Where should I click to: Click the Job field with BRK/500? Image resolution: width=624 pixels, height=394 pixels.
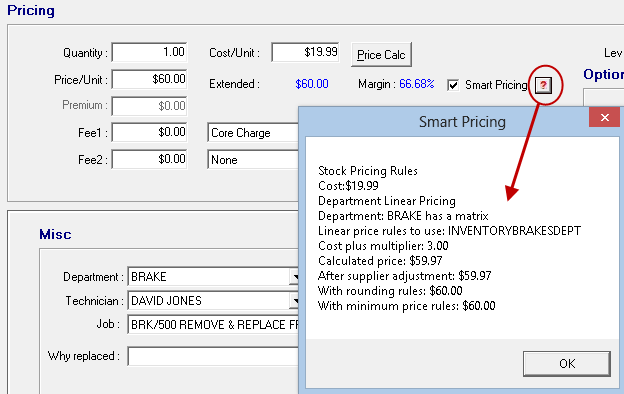point(213,325)
